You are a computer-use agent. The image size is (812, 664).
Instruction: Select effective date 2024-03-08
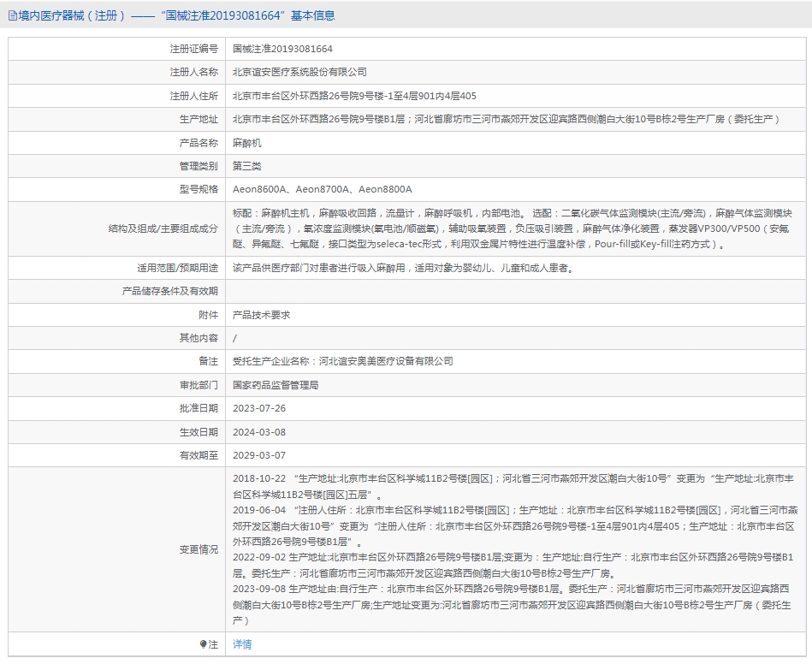click(259, 432)
